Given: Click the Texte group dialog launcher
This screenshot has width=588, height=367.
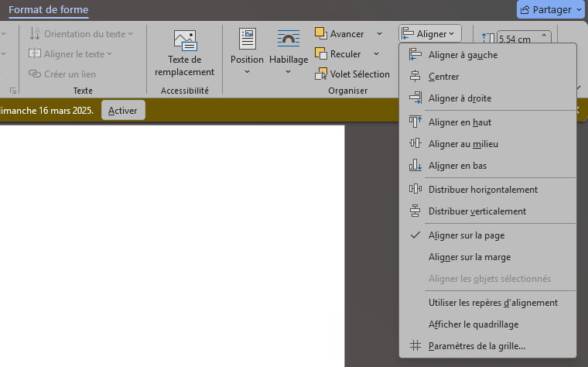Looking at the screenshot, I should point(13,91).
